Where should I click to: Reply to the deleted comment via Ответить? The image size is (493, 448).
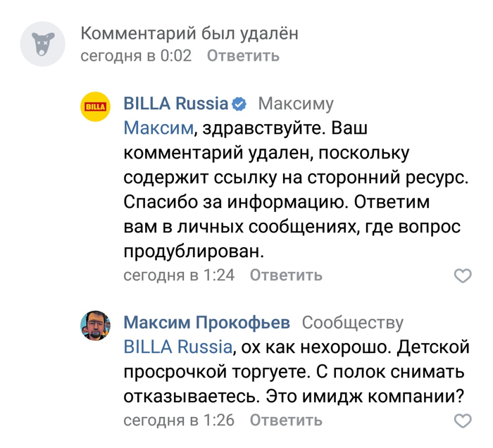coord(243,56)
